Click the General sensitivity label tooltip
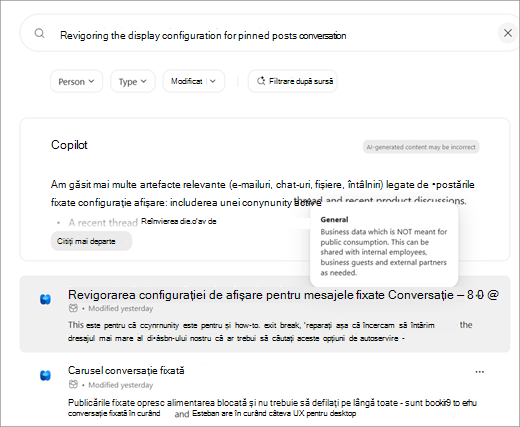520x427 pixels. pyautogui.click(x=384, y=246)
